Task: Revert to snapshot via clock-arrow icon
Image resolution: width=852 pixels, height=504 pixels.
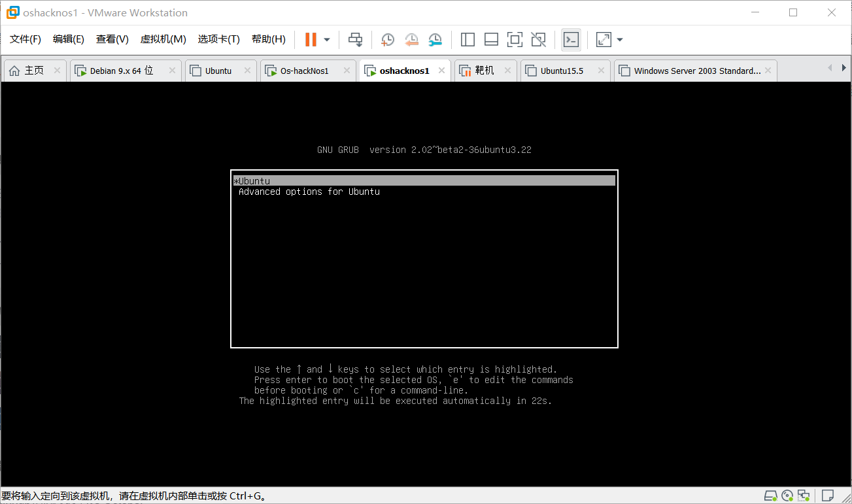Action: pyautogui.click(x=411, y=40)
